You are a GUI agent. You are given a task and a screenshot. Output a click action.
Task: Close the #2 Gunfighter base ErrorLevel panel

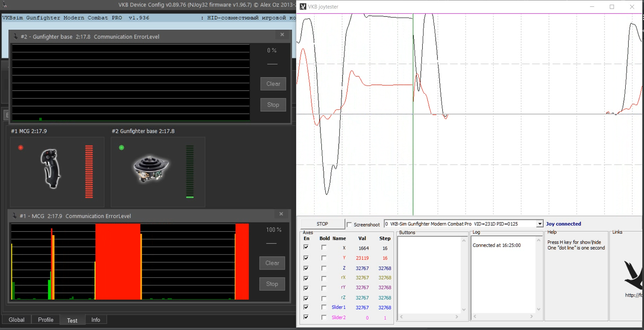tap(282, 35)
